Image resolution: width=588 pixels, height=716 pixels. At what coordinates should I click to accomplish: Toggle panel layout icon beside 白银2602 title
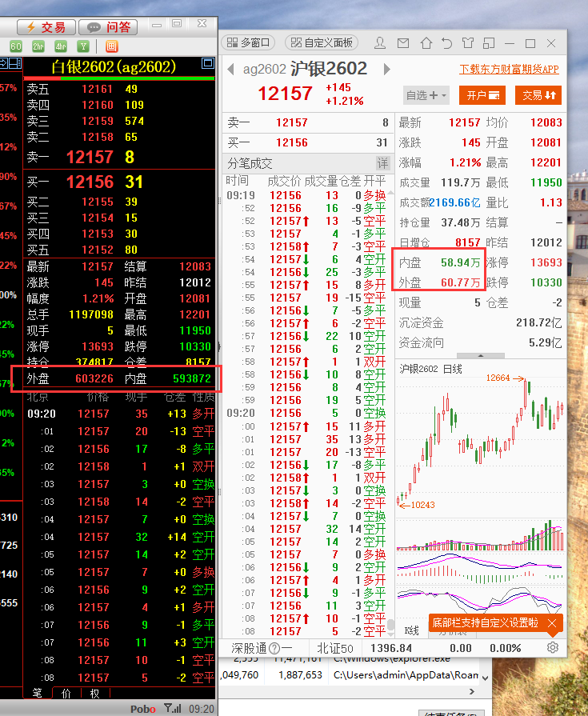point(207,63)
